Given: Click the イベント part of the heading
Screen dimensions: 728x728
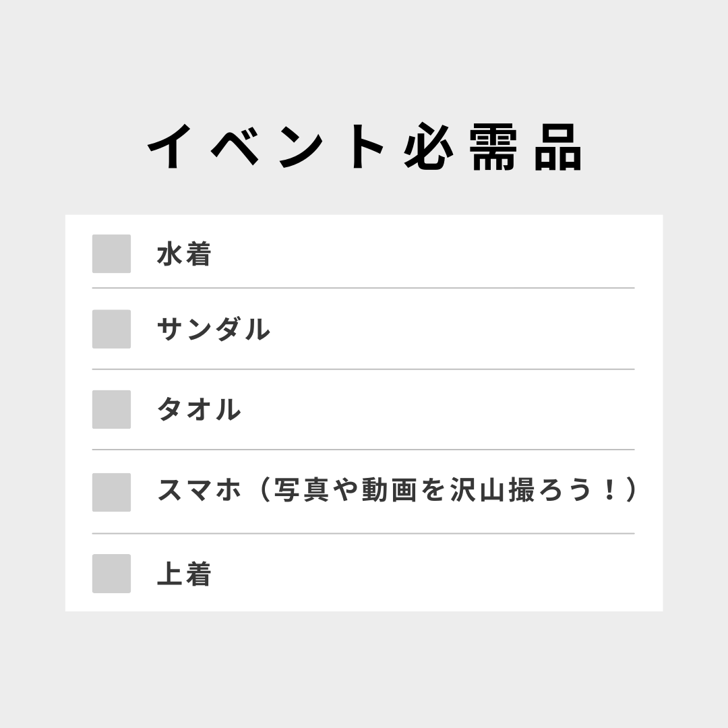Looking at the screenshot, I should point(266,147).
